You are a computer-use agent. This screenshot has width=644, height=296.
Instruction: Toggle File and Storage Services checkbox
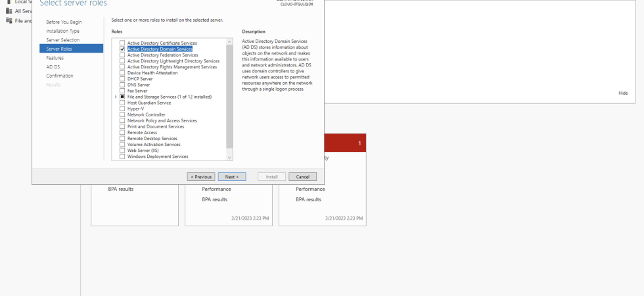122,97
